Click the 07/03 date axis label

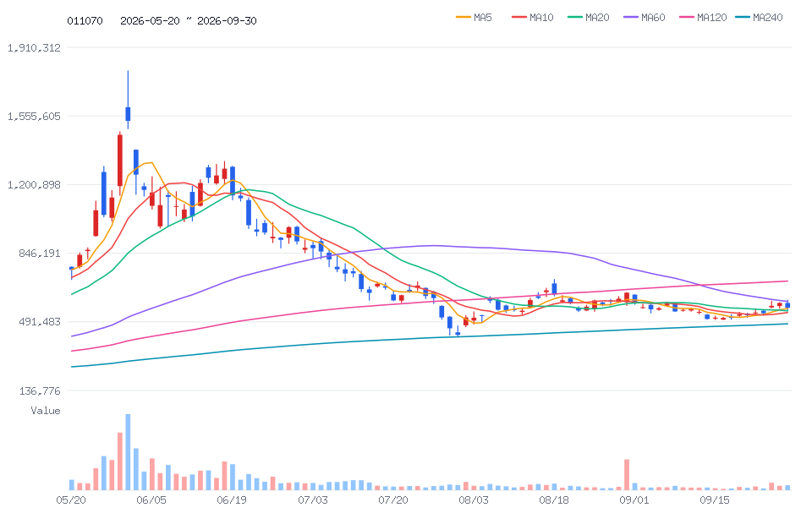pos(313,500)
